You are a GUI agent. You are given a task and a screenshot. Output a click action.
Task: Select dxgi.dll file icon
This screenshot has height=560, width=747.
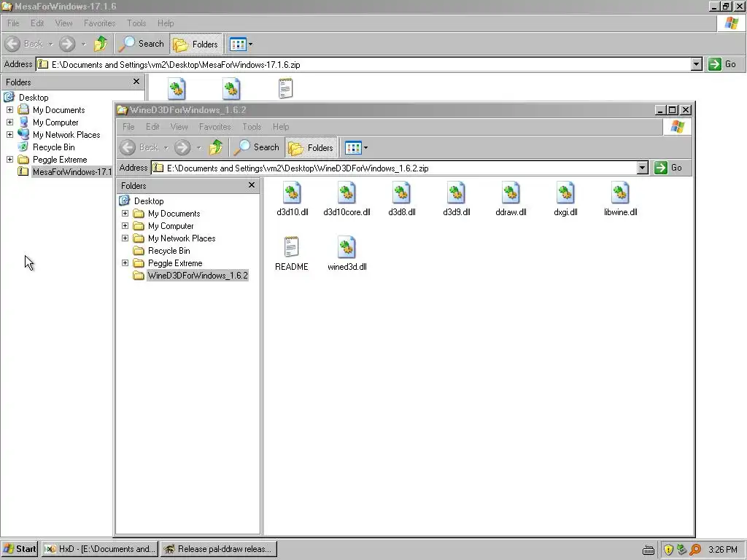565,192
